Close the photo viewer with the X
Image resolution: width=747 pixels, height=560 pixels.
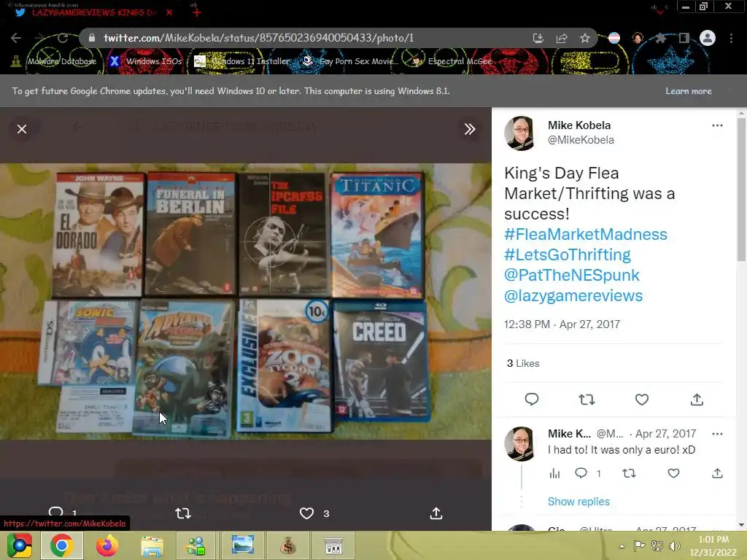22,129
